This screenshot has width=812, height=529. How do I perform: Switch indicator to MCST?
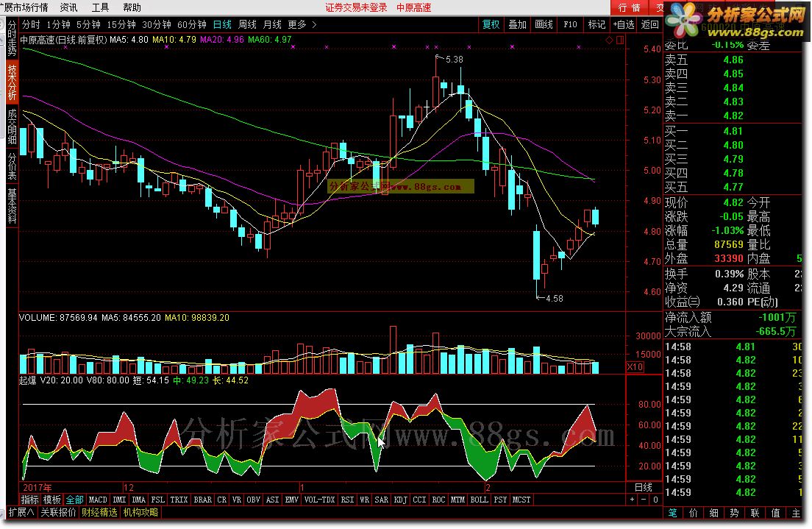521,500
